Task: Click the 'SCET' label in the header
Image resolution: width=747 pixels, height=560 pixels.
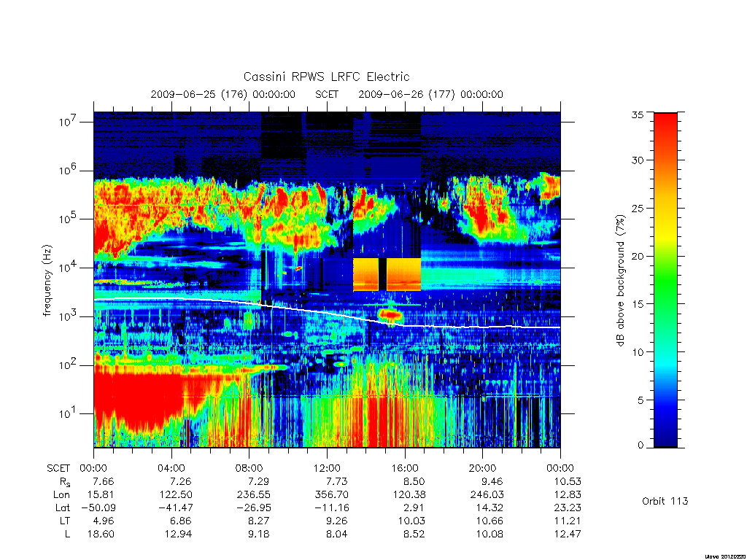Action: pos(327,94)
